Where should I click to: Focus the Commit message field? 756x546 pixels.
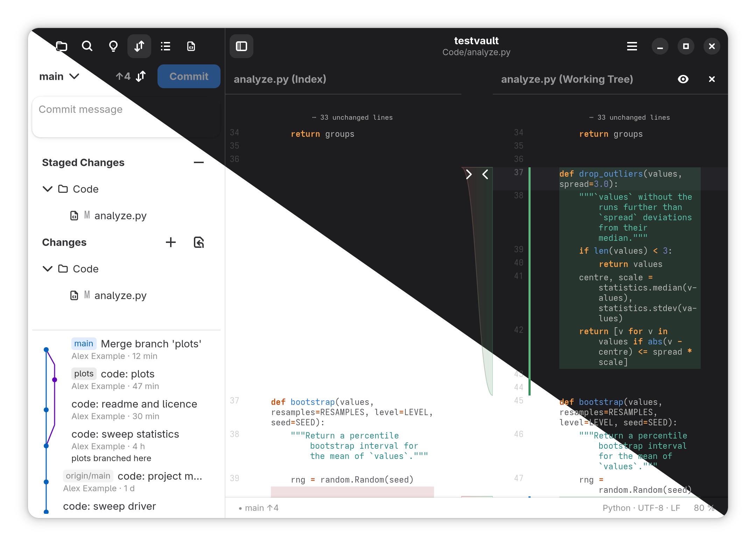[126, 117]
